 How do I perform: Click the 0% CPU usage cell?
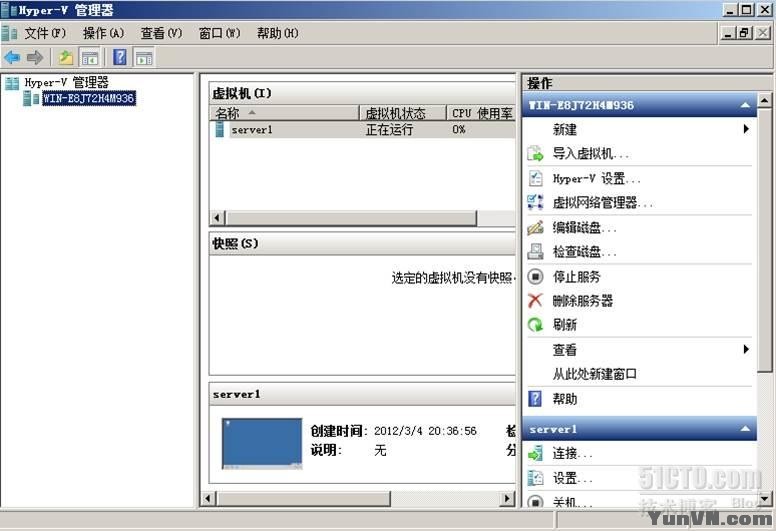(459, 130)
